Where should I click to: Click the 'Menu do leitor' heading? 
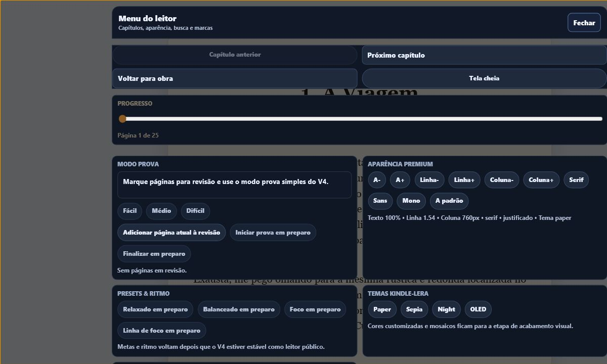(147, 19)
